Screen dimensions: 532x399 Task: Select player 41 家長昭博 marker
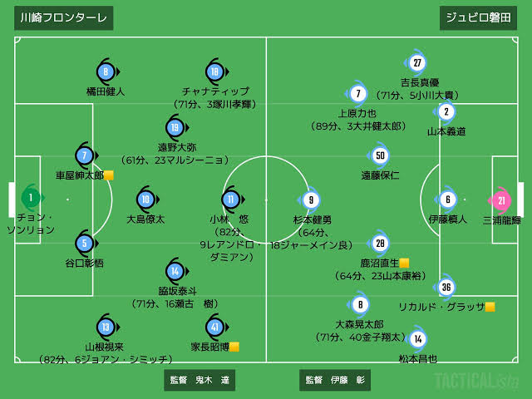tap(214, 327)
